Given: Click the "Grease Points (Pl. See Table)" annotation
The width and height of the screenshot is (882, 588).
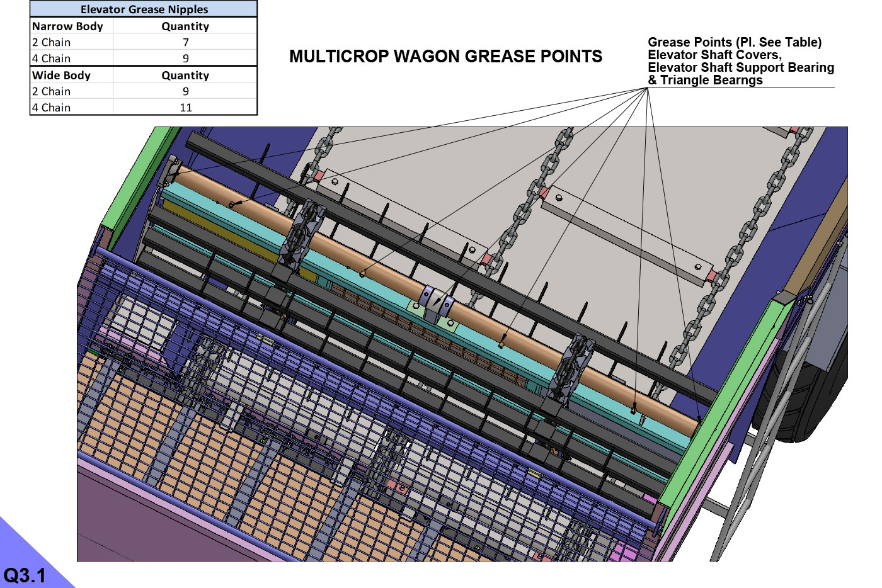Looking at the screenshot, I should point(735,42).
